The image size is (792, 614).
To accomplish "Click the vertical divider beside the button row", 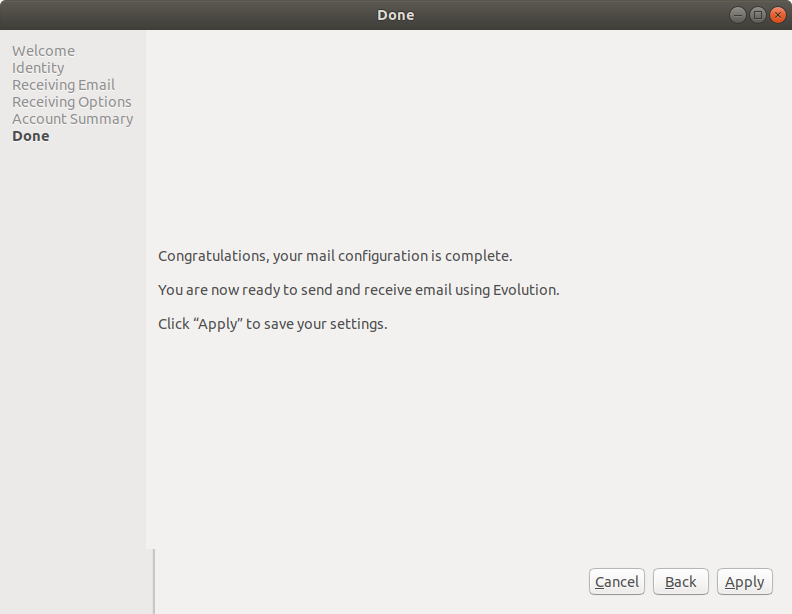I will (x=154, y=580).
